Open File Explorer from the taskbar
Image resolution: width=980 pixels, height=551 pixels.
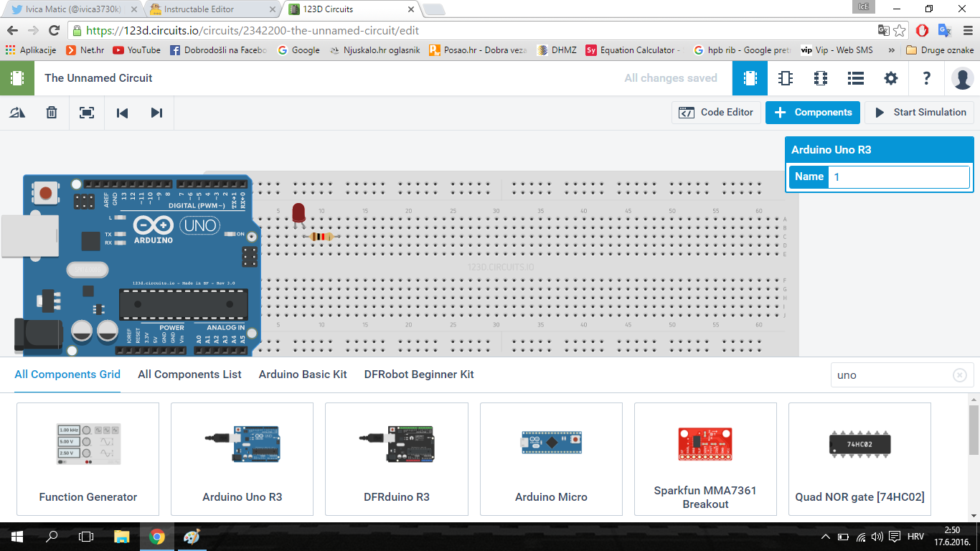(122, 537)
